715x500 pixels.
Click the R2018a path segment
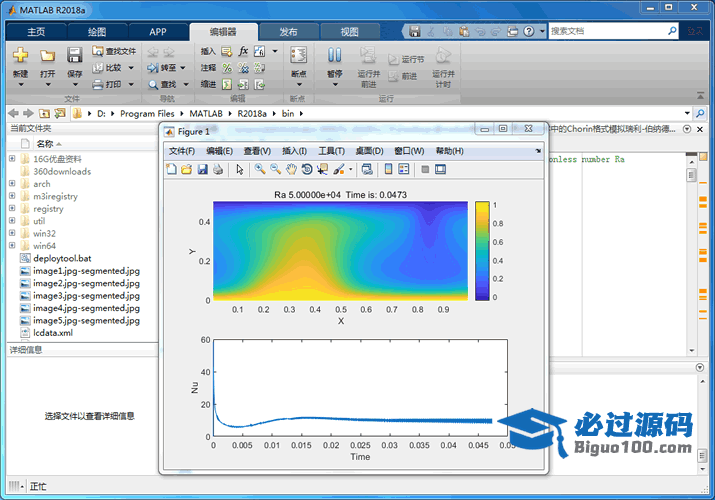point(252,113)
